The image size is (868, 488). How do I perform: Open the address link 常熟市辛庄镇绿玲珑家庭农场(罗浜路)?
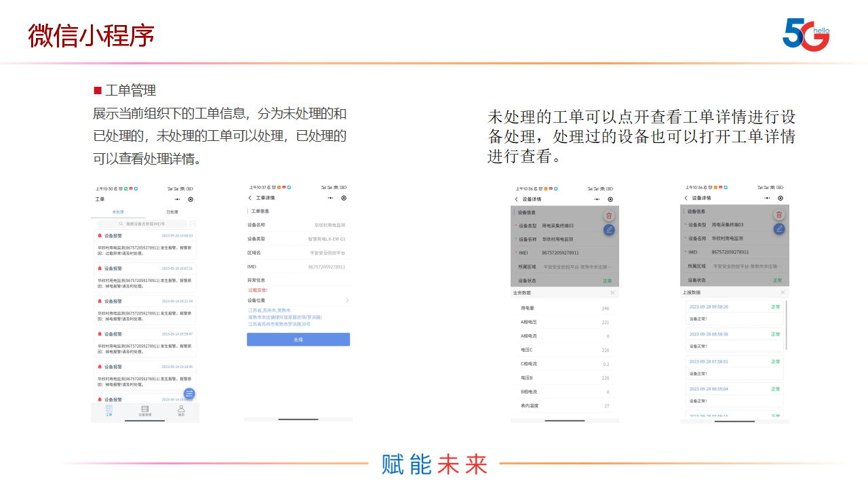(285, 317)
